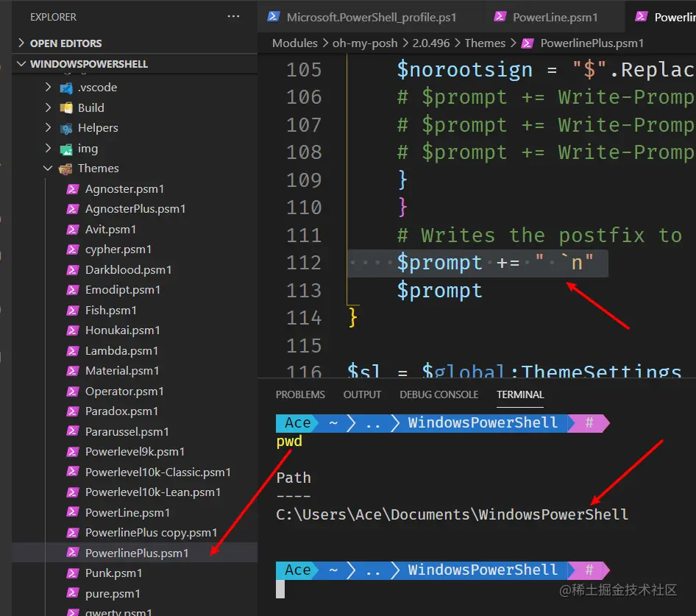Click Themes in the breadcrumb
Image resolution: width=696 pixels, height=616 pixels.
pos(485,43)
